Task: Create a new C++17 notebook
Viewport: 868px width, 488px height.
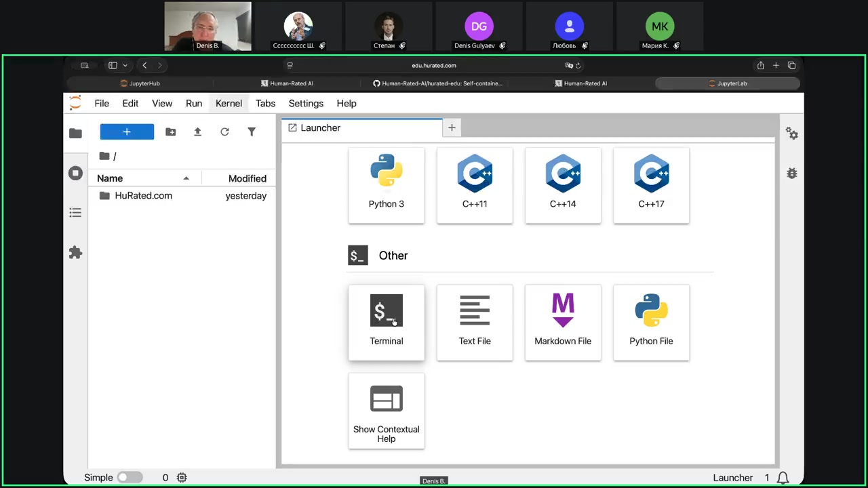Action: coord(650,185)
